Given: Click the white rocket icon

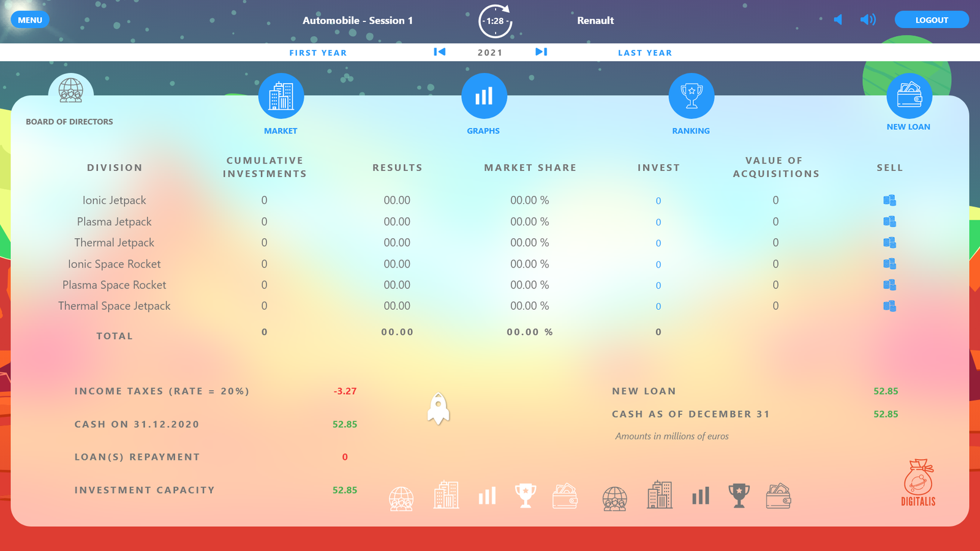Looking at the screenshot, I should [439, 409].
